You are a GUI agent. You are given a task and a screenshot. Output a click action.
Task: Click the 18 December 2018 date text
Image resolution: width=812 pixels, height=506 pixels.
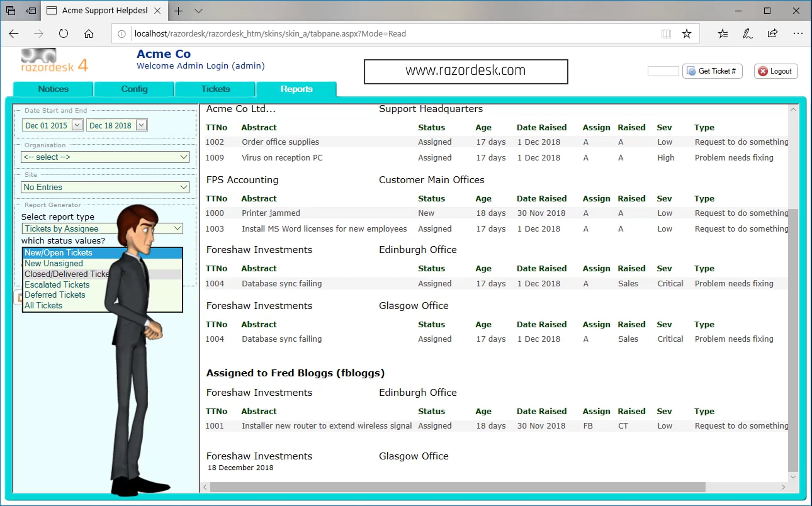[241, 468]
